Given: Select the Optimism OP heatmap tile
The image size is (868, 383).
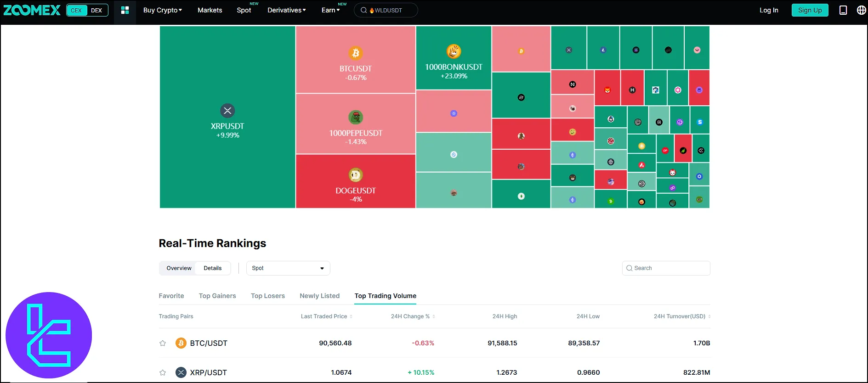Looking at the screenshot, I should point(665,149).
